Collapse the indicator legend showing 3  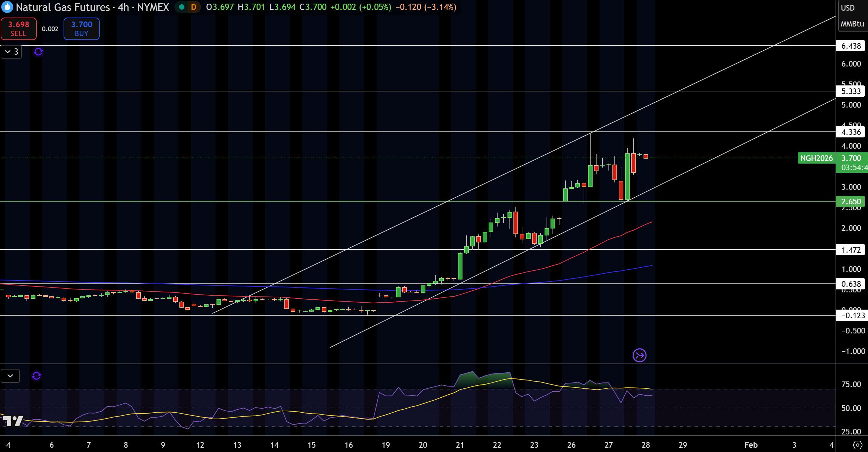[x=12, y=52]
